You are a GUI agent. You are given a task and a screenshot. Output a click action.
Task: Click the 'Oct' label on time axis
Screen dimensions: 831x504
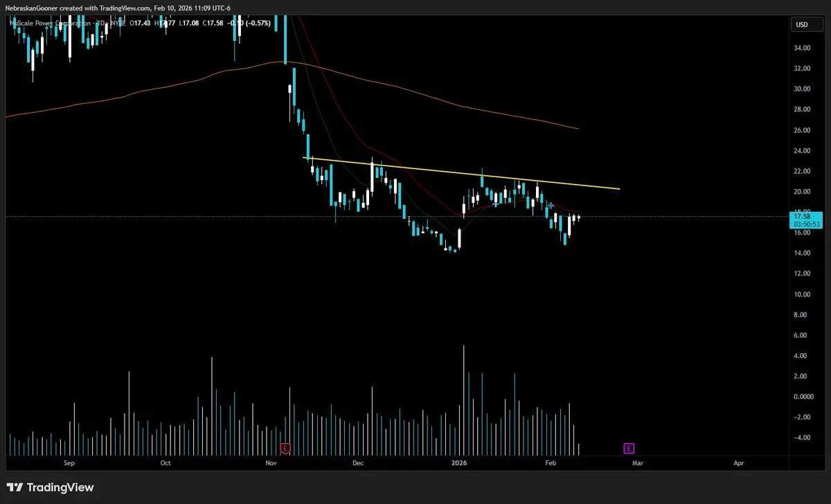[166, 462]
